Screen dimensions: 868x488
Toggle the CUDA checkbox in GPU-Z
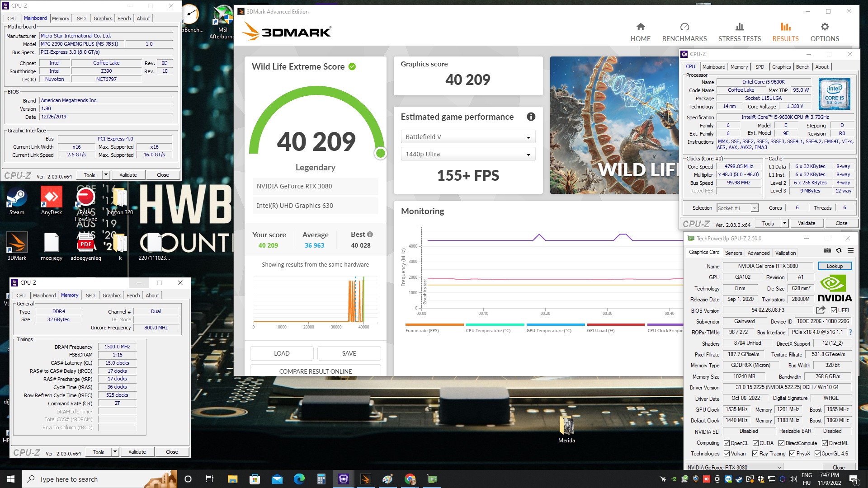point(755,443)
